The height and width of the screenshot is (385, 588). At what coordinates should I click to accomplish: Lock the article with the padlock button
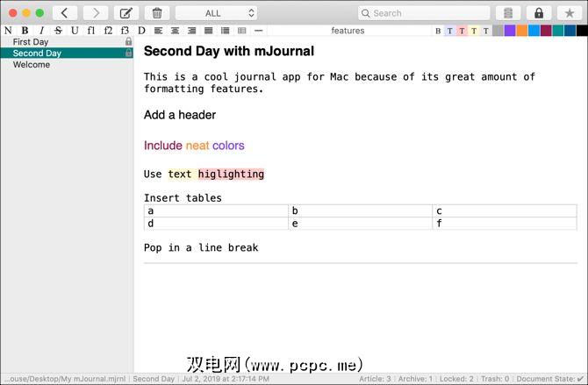click(x=539, y=13)
